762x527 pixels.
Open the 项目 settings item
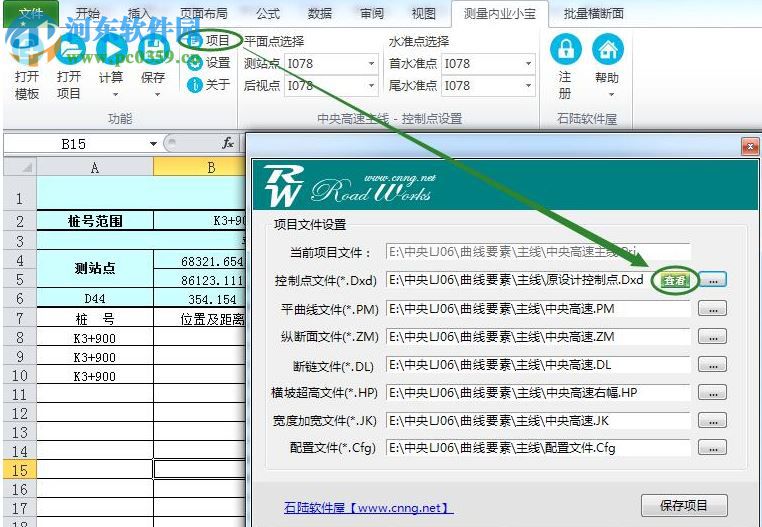tap(210, 40)
